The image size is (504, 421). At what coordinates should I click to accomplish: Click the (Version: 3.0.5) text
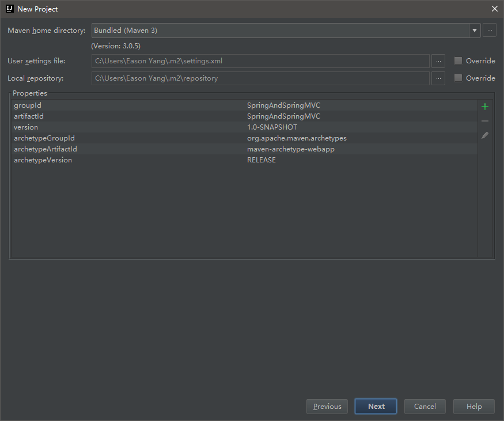pyautogui.click(x=116, y=46)
